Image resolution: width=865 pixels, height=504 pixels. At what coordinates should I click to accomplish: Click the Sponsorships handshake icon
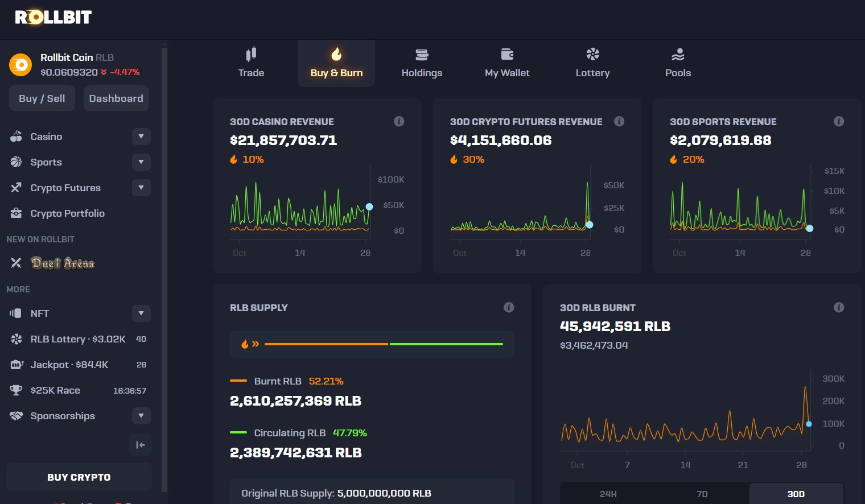pos(16,416)
